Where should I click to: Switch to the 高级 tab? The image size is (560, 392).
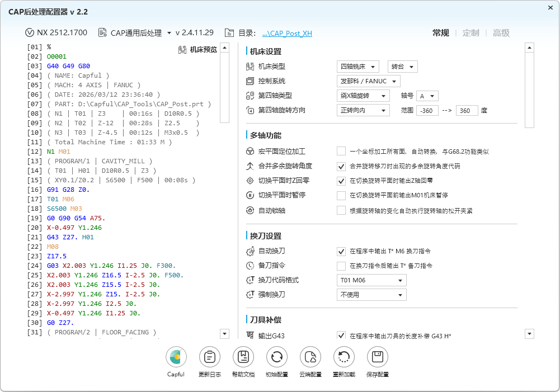pos(501,33)
